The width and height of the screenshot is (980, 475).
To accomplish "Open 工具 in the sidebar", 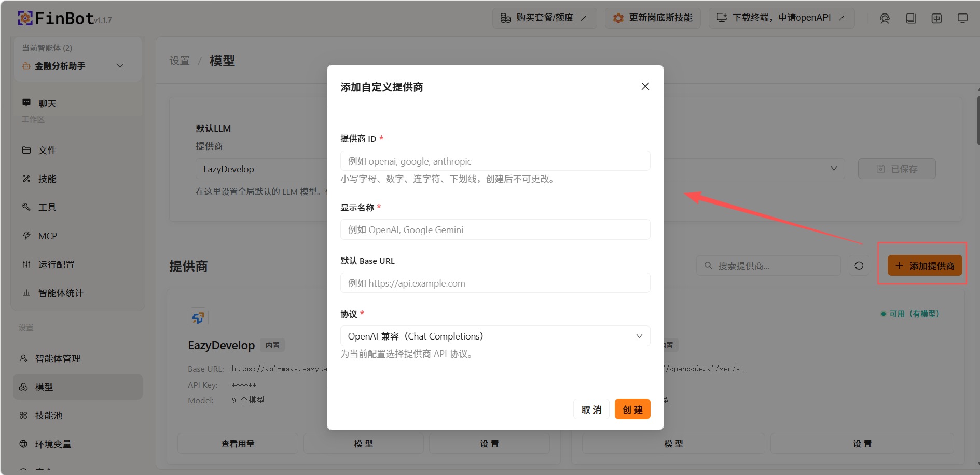I will (x=77, y=207).
